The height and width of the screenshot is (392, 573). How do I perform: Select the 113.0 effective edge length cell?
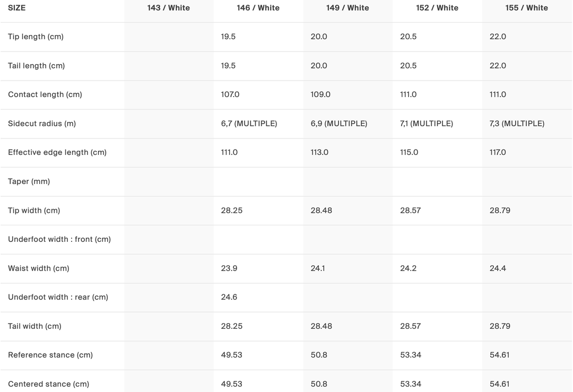tap(319, 152)
